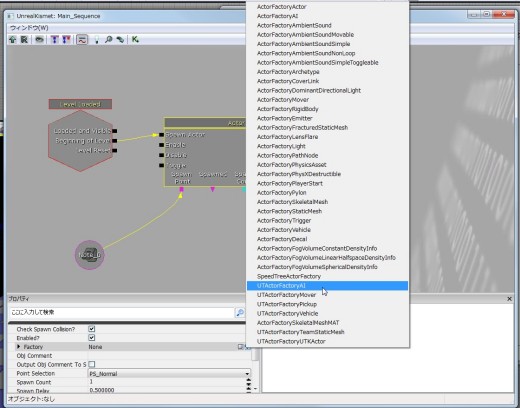The height and width of the screenshot is (408, 520).
Task: Toggle the curved connections toolbar button
Action: tap(82, 40)
